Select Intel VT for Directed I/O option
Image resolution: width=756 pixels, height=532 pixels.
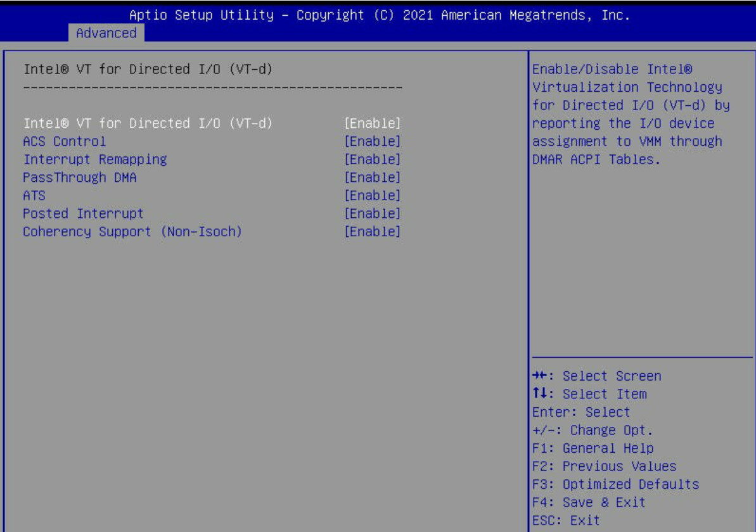click(x=147, y=123)
